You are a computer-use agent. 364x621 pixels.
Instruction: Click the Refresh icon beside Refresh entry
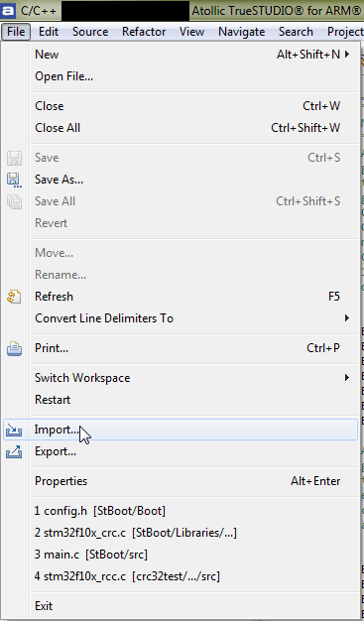(14, 297)
